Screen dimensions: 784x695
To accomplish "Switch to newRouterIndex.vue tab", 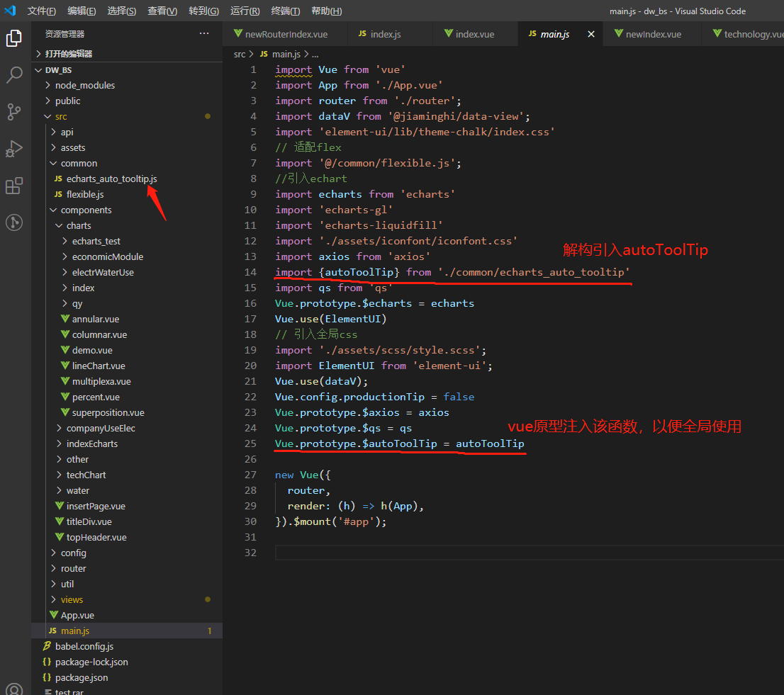I will [285, 34].
